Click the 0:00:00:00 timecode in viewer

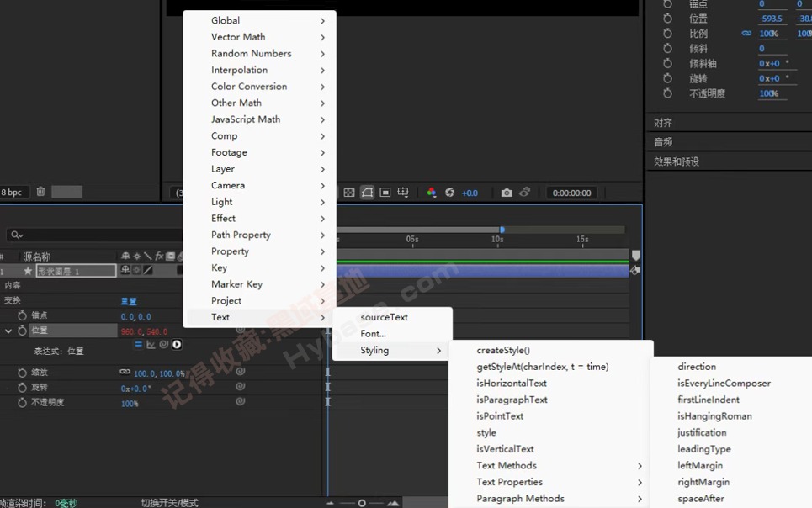(x=571, y=193)
